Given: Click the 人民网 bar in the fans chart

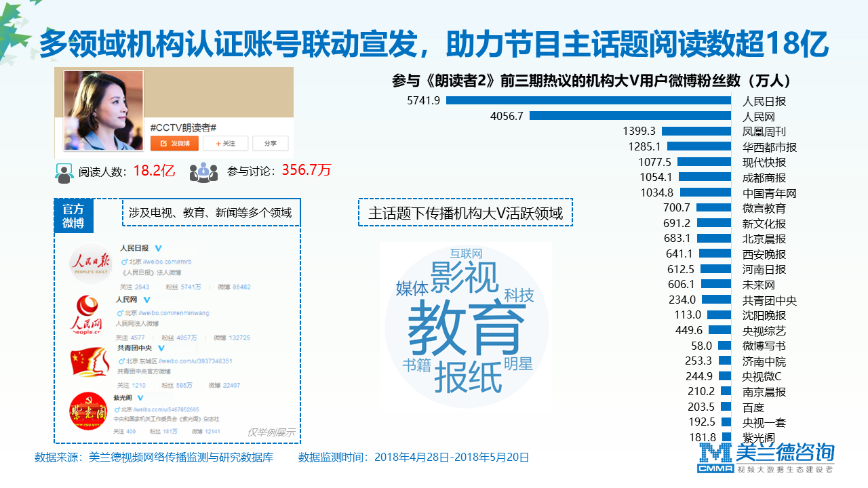Looking at the screenshot, I should click(630, 117).
